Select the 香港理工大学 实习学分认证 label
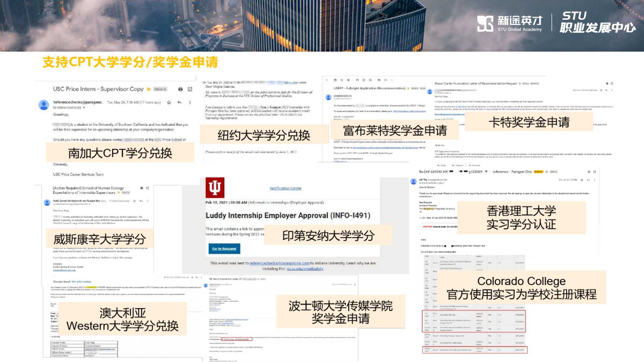 [521, 218]
